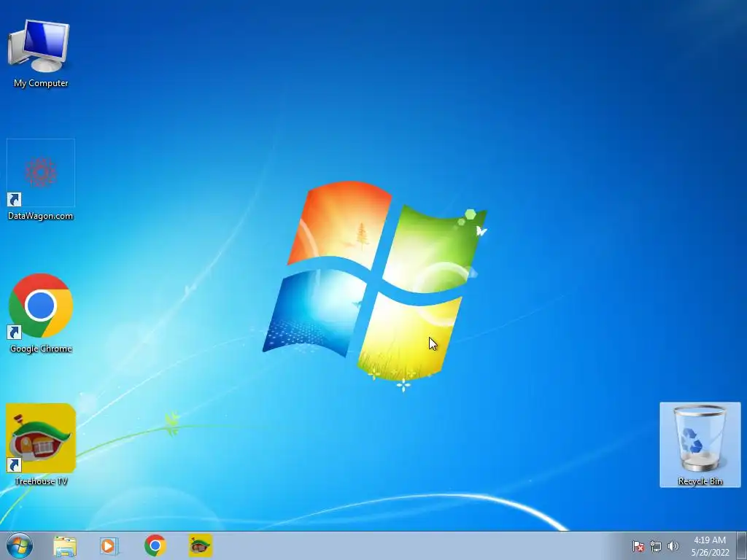Select the Treehouse TV desktop shortcut
This screenshot has width=747, height=560.
click(x=41, y=438)
